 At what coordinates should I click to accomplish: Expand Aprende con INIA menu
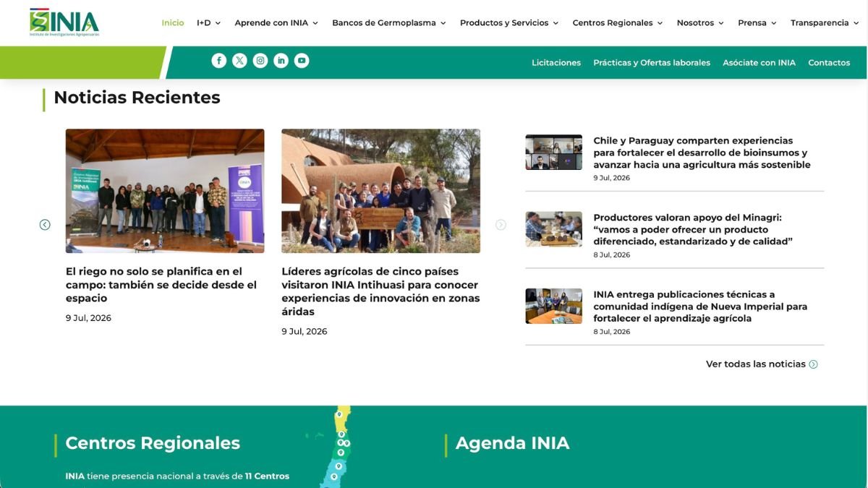coord(276,23)
